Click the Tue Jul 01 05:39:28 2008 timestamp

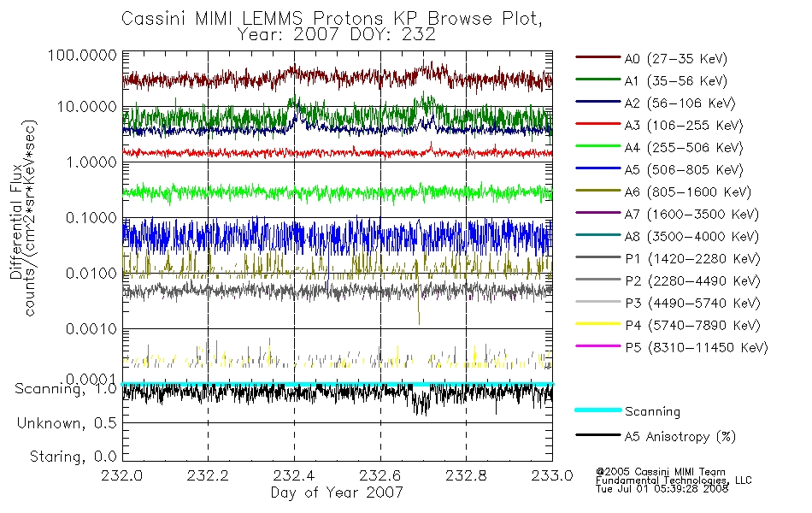[x=662, y=489]
